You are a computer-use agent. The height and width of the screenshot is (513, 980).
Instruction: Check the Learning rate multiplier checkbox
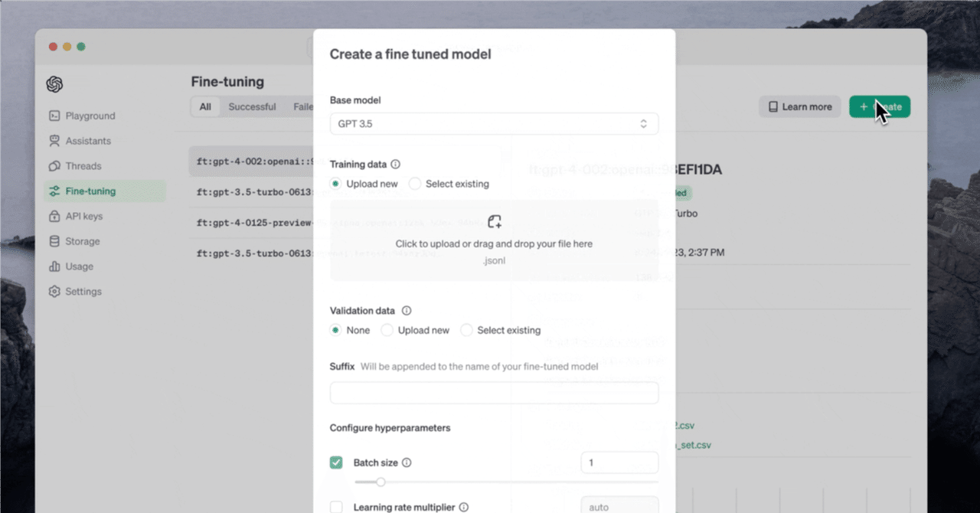336,507
